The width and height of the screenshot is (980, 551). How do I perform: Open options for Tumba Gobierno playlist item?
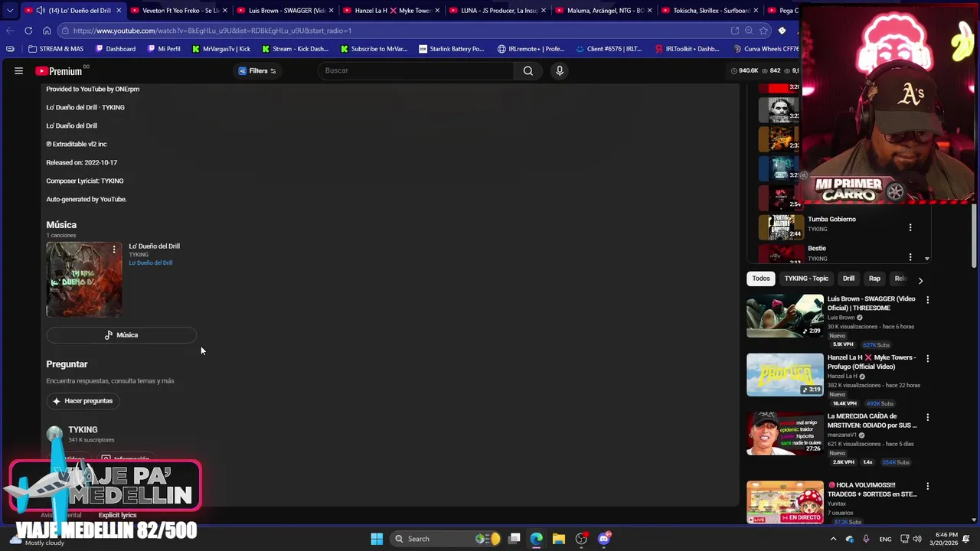coord(910,227)
